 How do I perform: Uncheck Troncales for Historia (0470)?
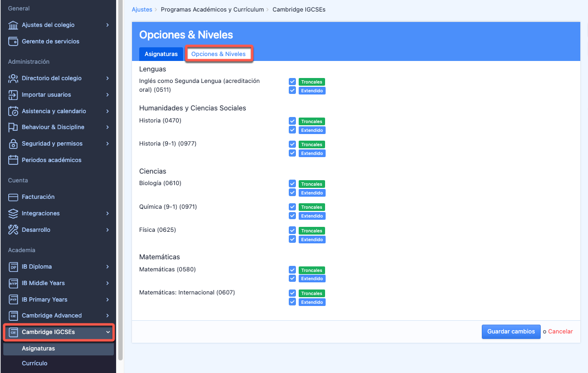pos(293,121)
